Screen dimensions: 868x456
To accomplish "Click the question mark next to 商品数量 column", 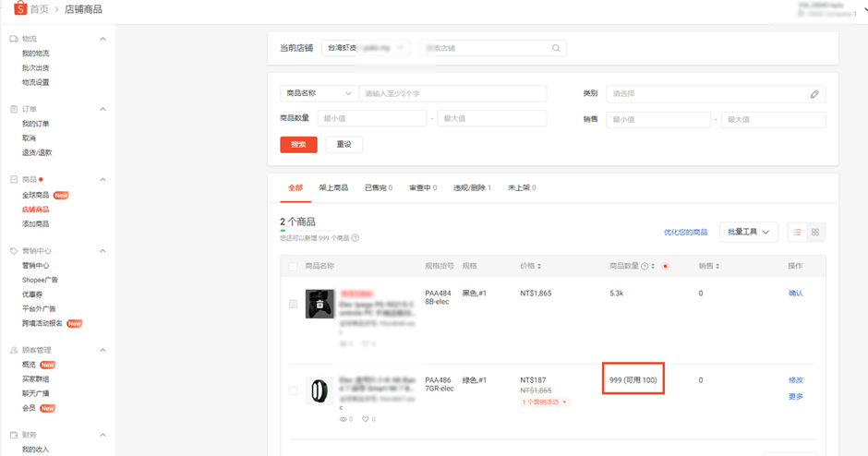I will (x=645, y=266).
